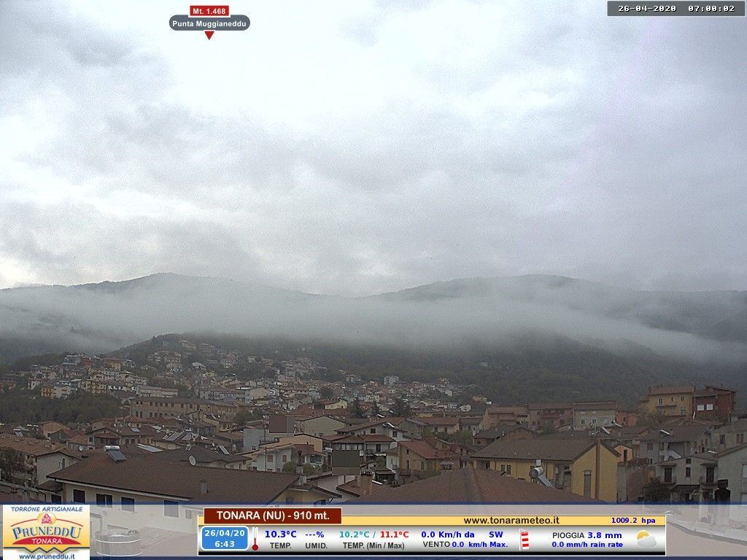Click the ---% humidity value
747x560 pixels.
(314, 534)
